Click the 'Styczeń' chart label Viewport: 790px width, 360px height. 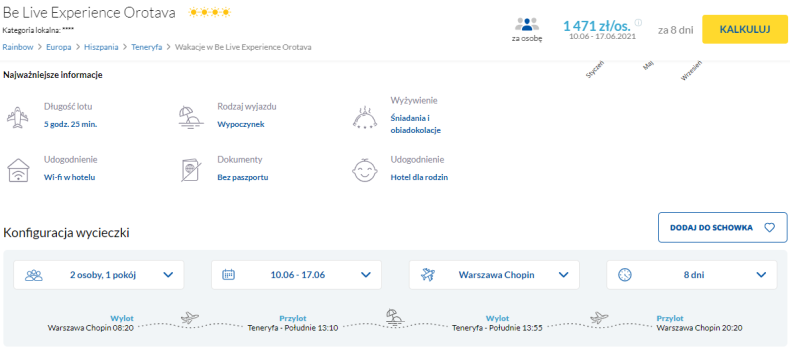595,69
